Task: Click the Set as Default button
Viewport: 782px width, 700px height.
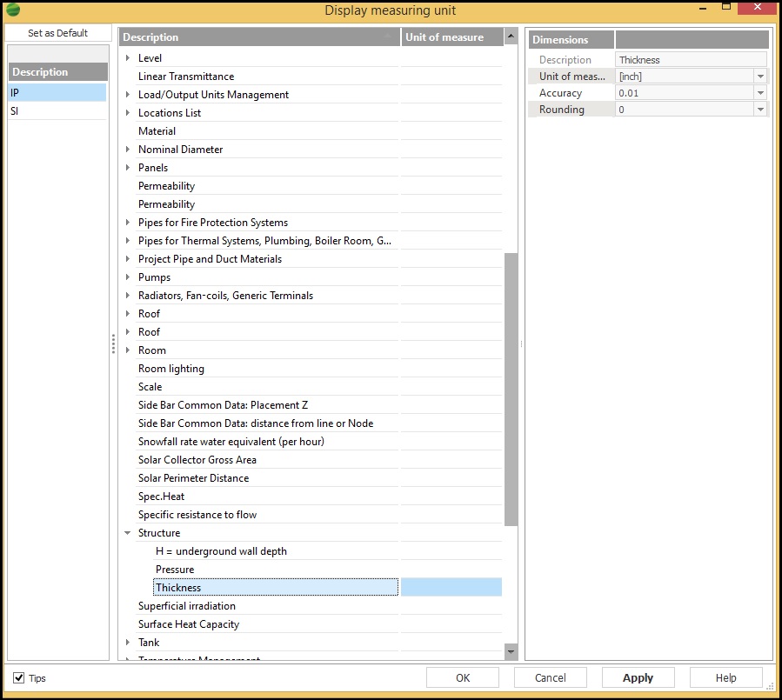Action: pos(58,33)
